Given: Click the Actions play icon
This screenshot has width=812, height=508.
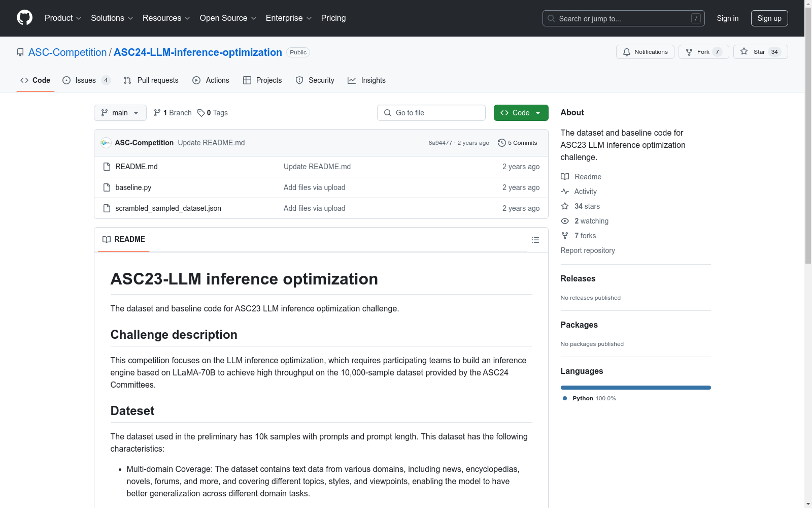Looking at the screenshot, I should tap(196, 80).
